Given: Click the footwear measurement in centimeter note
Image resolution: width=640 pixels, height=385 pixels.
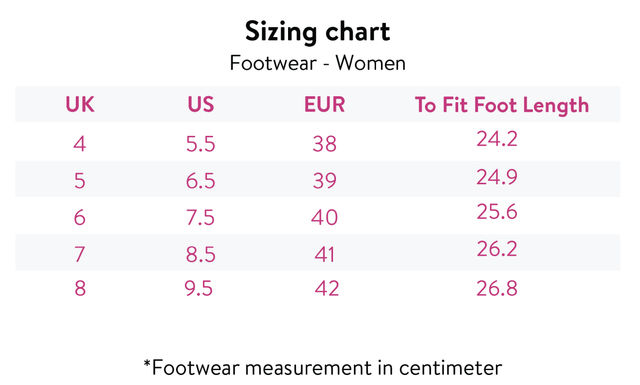Looking at the screenshot, I should coord(322,367).
